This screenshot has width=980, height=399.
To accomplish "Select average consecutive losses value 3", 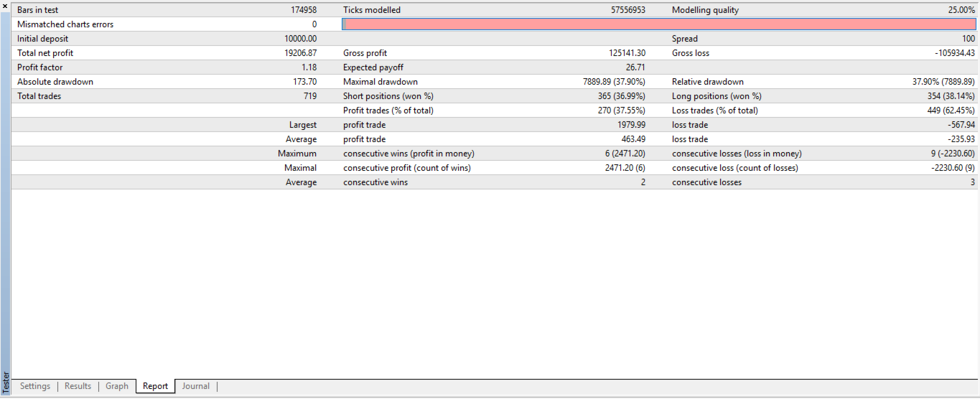I will (x=973, y=182).
